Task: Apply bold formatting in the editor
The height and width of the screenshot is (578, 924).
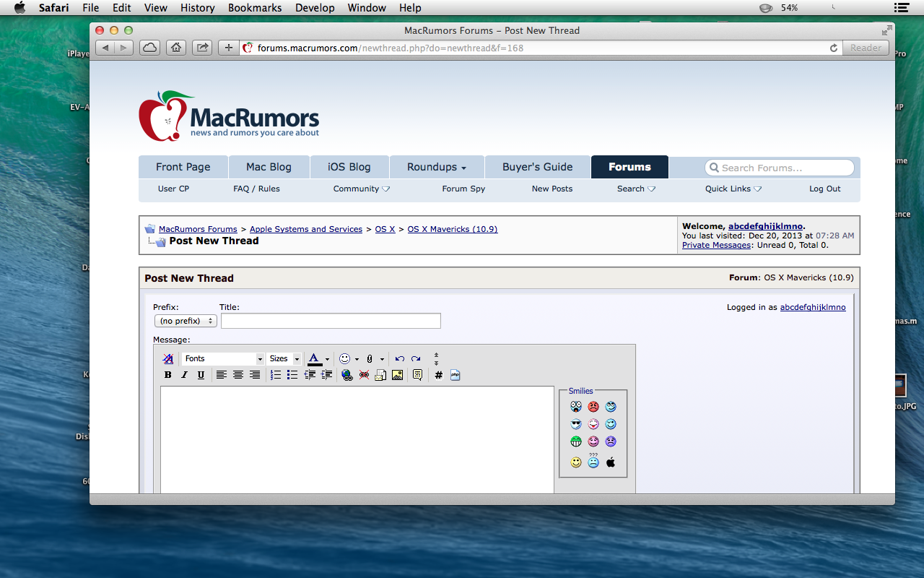Action: point(167,375)
